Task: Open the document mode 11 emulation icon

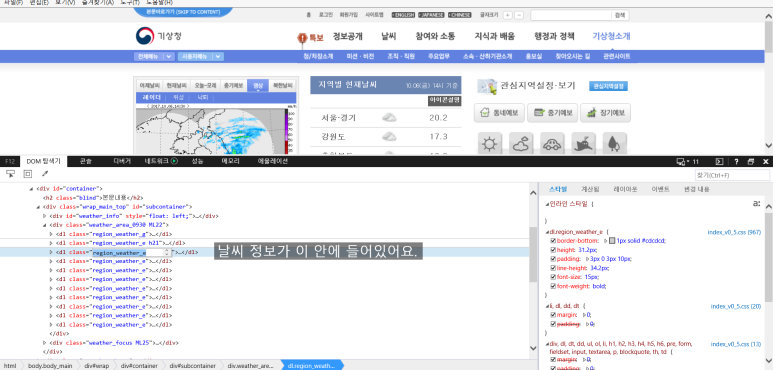Action: point(687,161)
